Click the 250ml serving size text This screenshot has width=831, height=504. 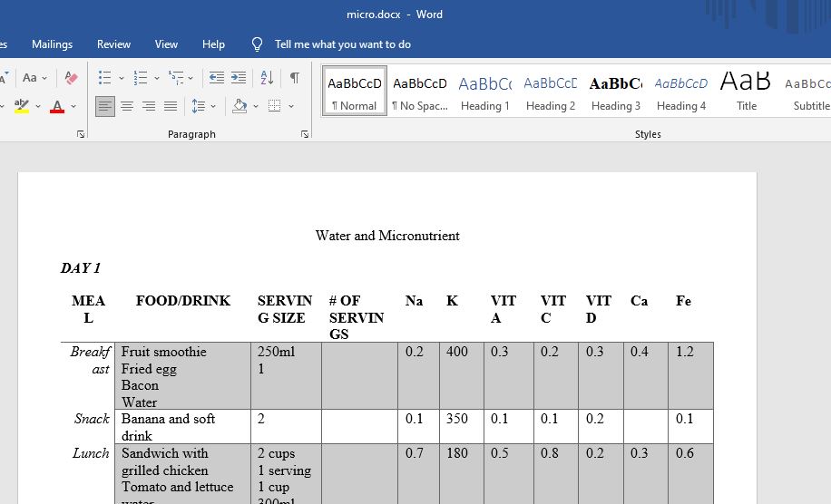pos(276,352)
